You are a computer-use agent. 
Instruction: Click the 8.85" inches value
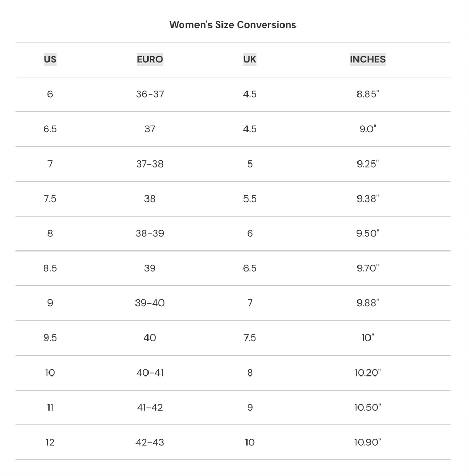coord(367,94)
